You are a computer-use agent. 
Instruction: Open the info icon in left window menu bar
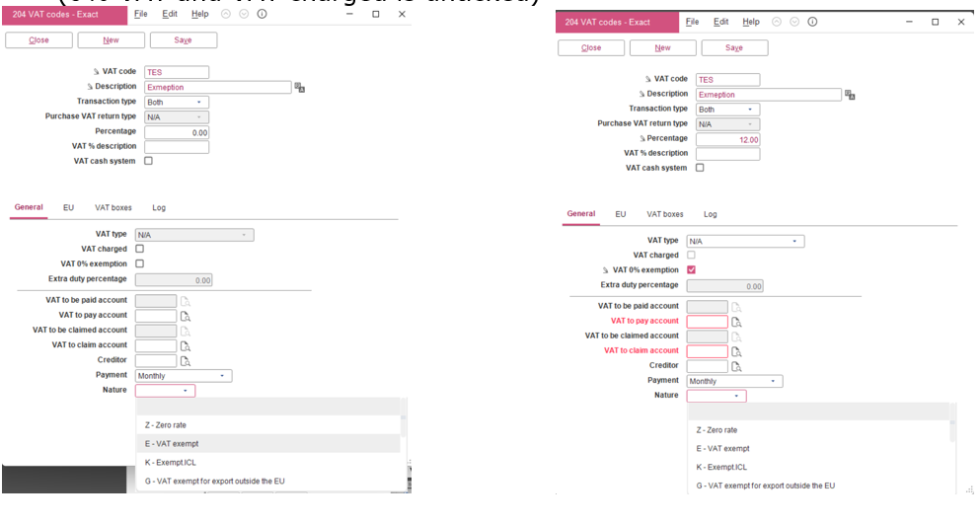262,14
